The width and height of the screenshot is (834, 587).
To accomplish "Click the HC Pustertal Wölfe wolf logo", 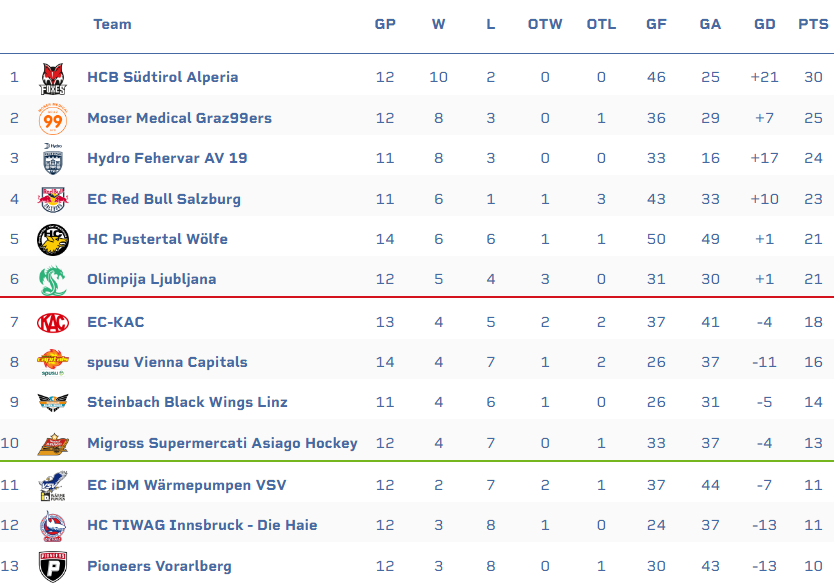I will 53,239.
